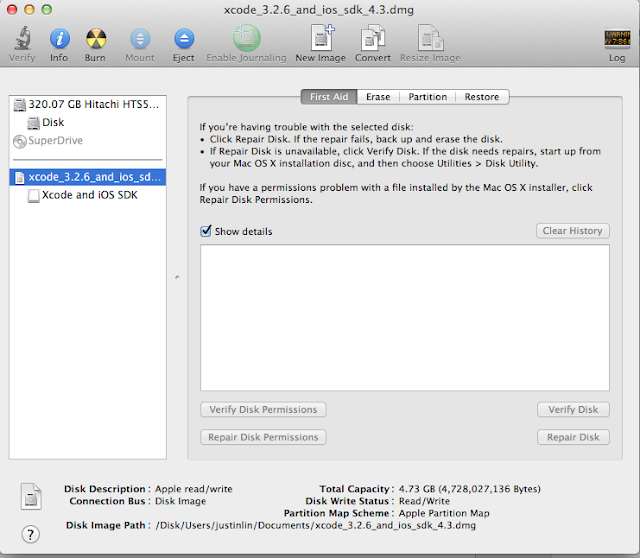Select the 320.07 GB Hitachi drive

click(87, 104)
